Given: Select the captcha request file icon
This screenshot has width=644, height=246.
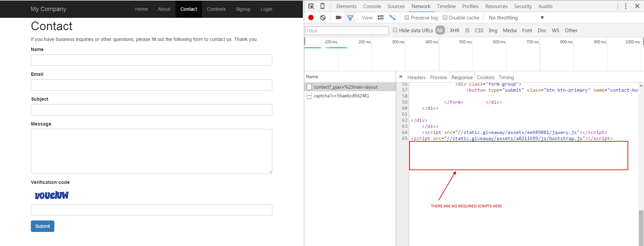Looking at the screenshot, I should pyautogui.click(x=309, y=96).
